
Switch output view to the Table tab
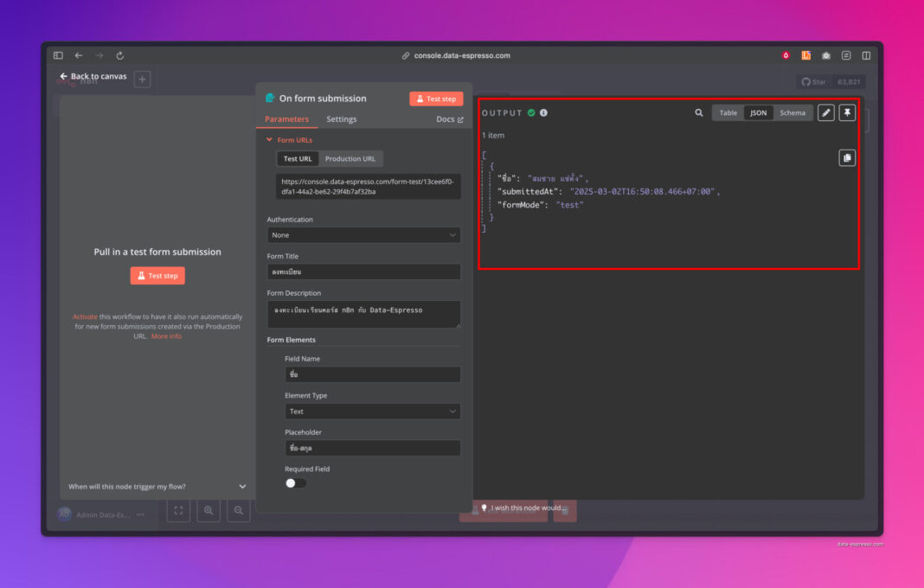(x=728, y=112)
